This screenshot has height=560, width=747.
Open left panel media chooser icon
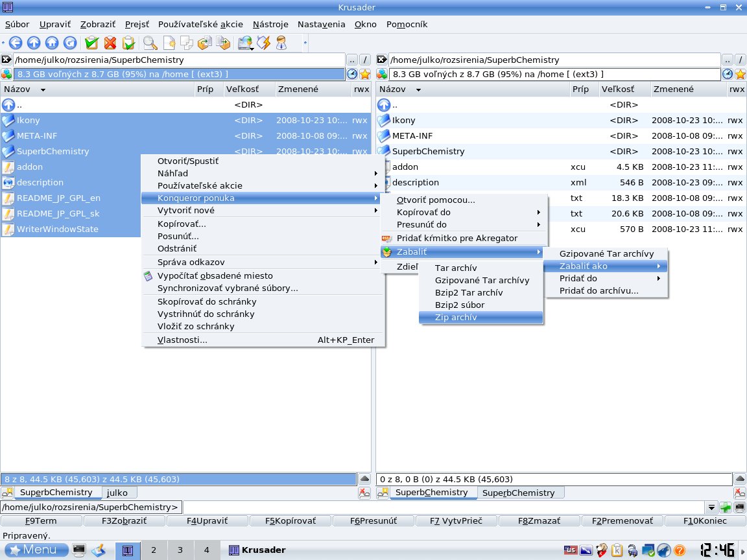point(6,75)
